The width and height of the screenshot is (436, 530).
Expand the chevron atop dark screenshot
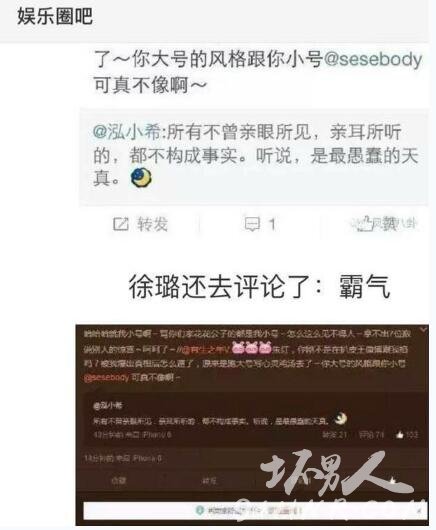coord(422,331)
